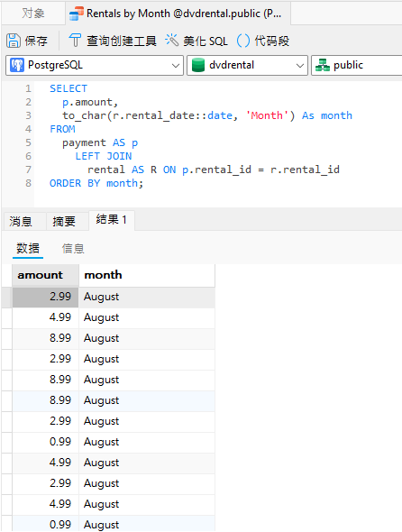Click the Rentals by Month query tab icon

coord(77,14)
